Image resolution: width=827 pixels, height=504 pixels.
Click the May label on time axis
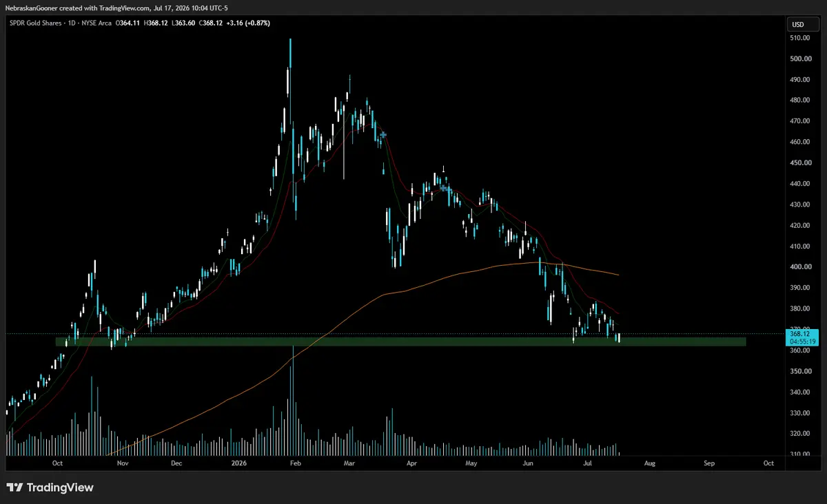pos(471,463)
